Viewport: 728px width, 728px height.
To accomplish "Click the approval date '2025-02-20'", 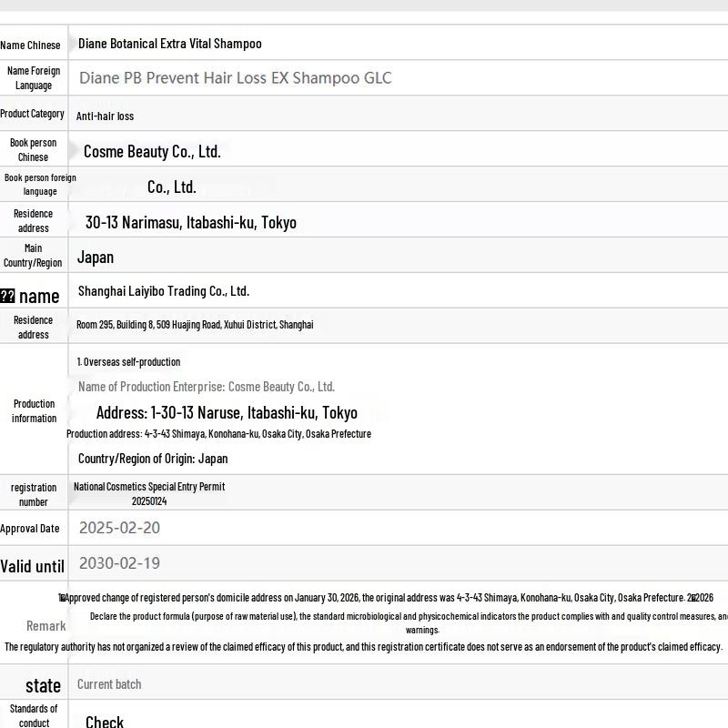I will (x=119, y=528).
